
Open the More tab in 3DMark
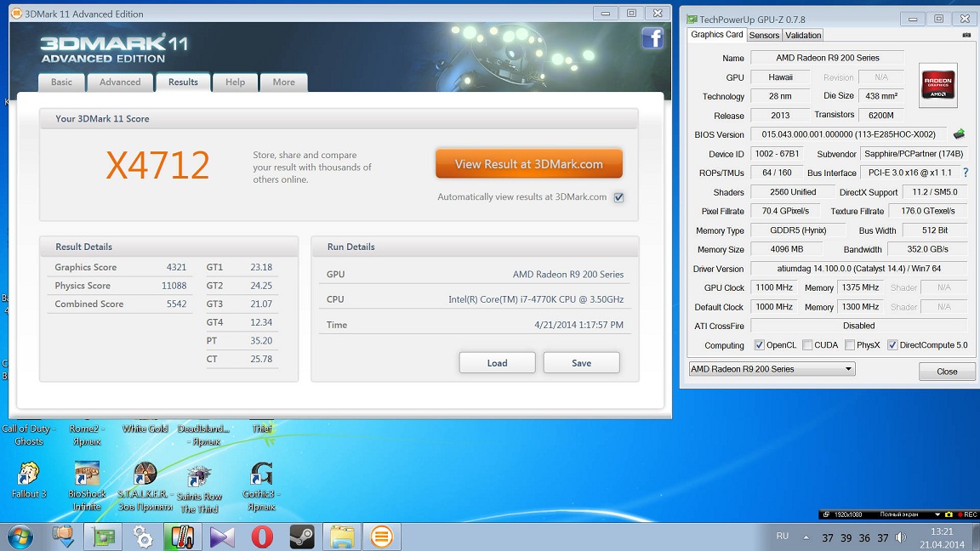click(x=284, y=82)
